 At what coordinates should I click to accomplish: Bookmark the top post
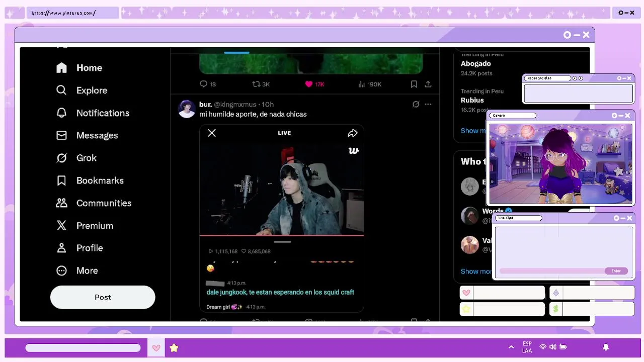(414, 84)
